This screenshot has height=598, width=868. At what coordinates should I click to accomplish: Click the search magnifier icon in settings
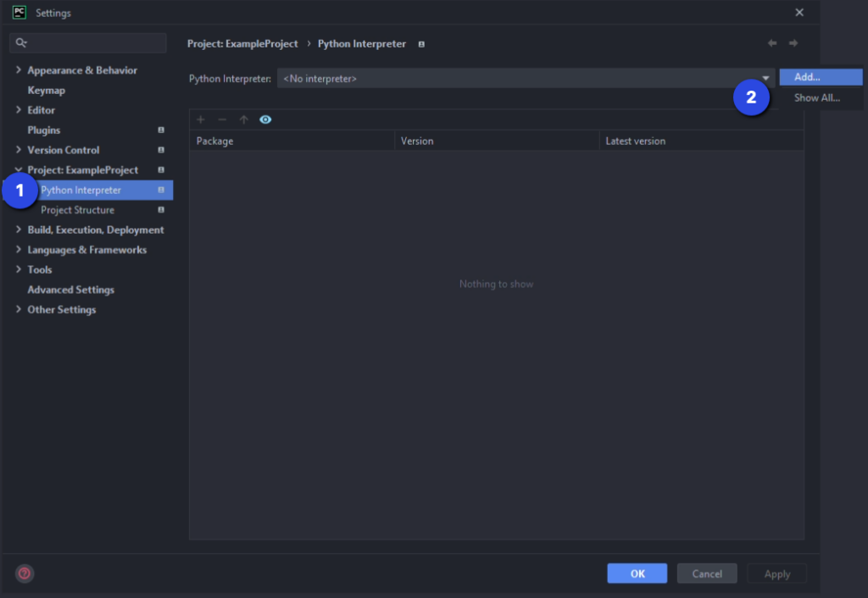(x=21, y=42)
